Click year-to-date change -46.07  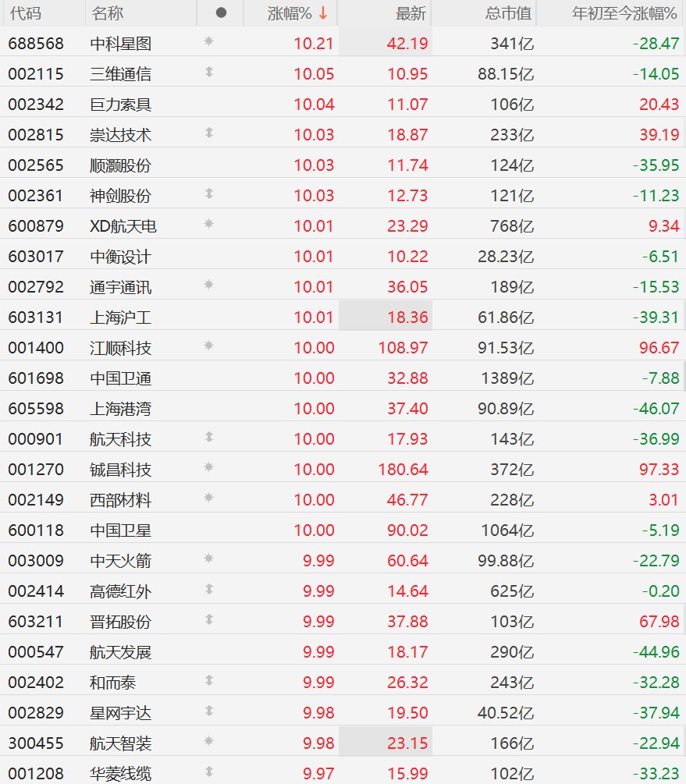[656, 409]
